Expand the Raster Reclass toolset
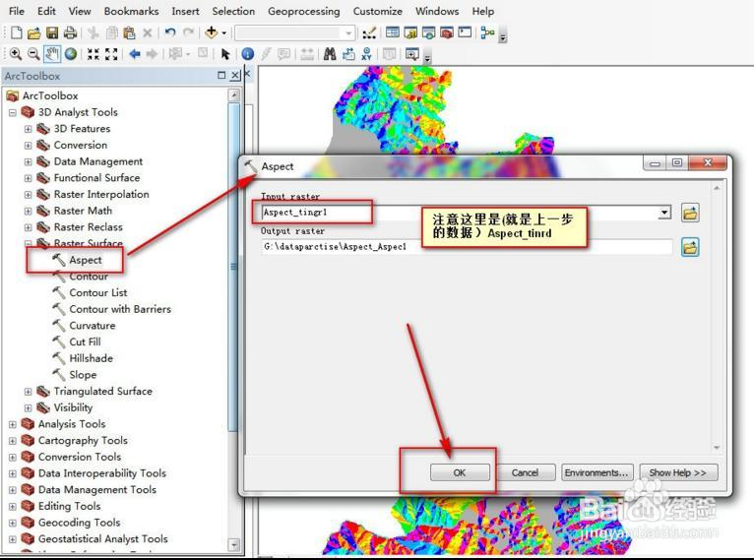The image size is (754, 560). pyautogui.click(x=28, y=227)
